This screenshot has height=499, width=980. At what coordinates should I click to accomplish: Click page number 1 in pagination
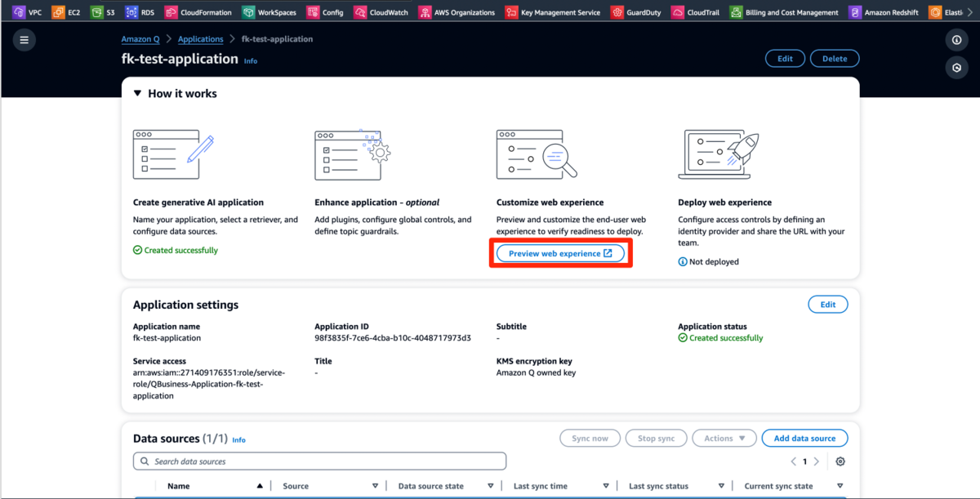[804, 461]
